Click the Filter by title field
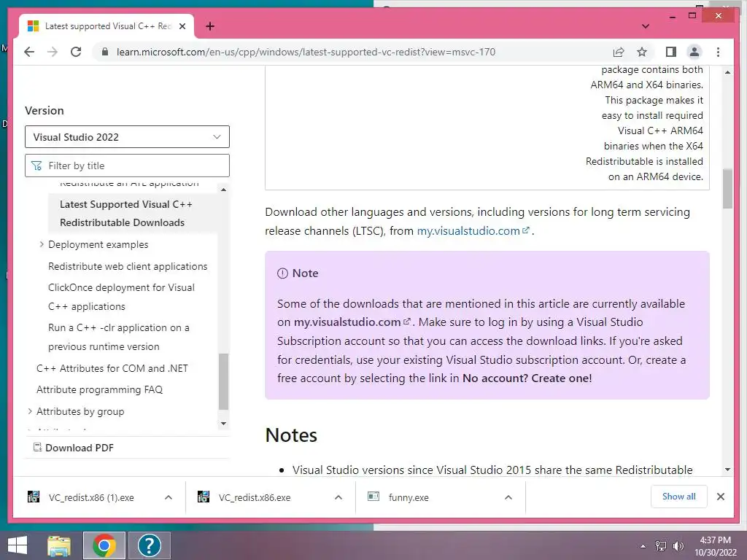Screen dimensions: 747x560 pyautogui.click(x=127, y=166)
